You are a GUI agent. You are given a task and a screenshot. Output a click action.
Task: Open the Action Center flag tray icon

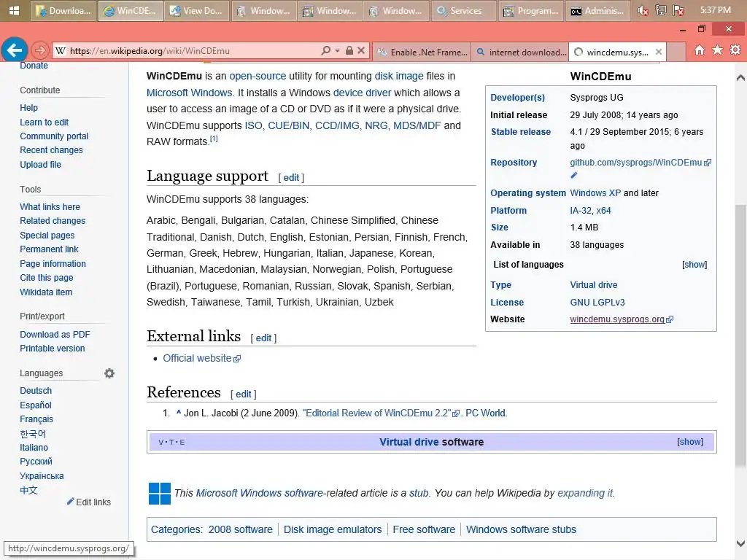click(678, 10)
